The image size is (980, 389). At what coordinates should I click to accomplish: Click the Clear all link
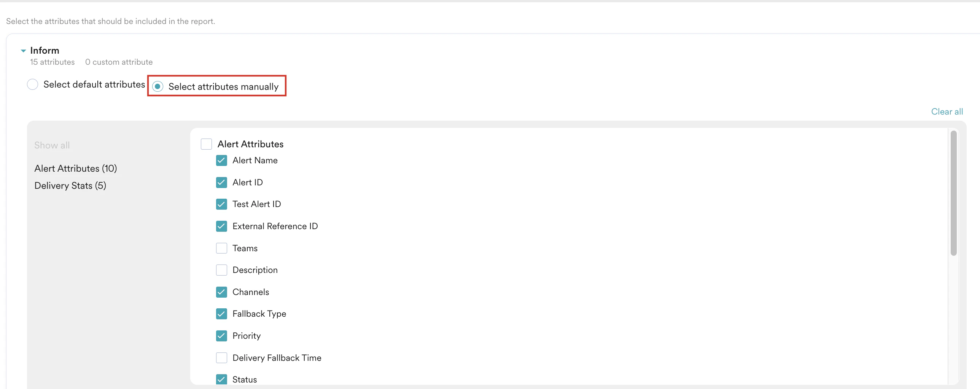(x=947, y=111)
